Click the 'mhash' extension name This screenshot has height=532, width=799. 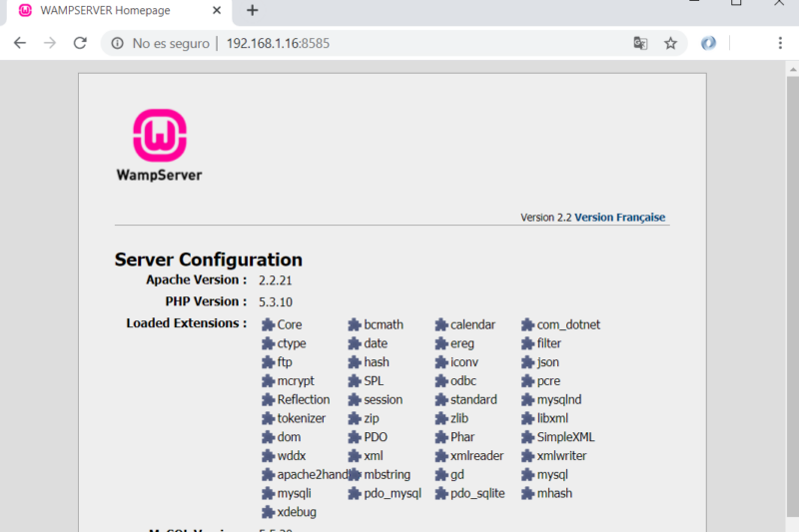[554, 494]
